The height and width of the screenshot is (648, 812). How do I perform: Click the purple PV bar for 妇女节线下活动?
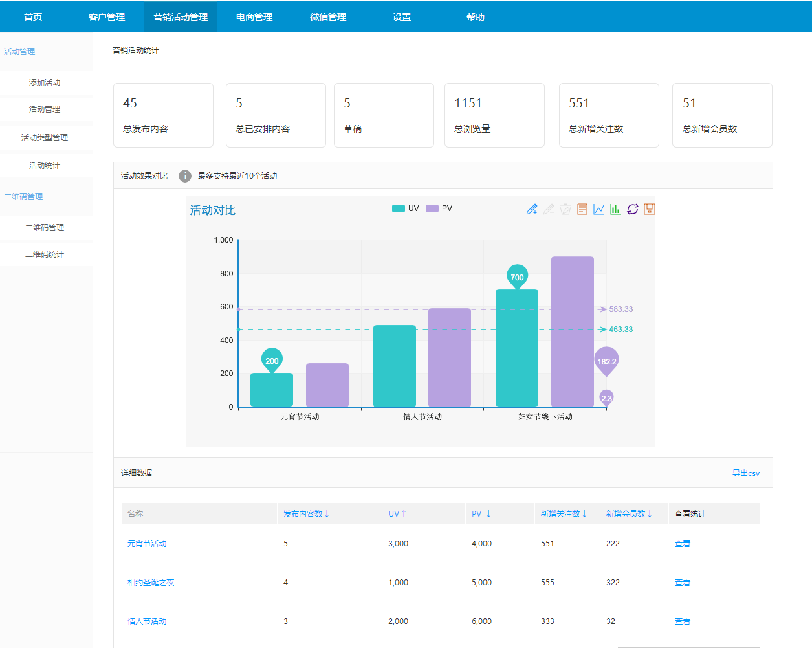(x=573, y=331)
